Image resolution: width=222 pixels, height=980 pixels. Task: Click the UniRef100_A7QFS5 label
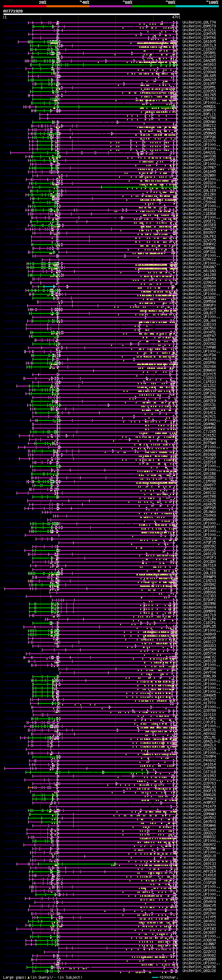pyautogui.click(x=199, y=543)
